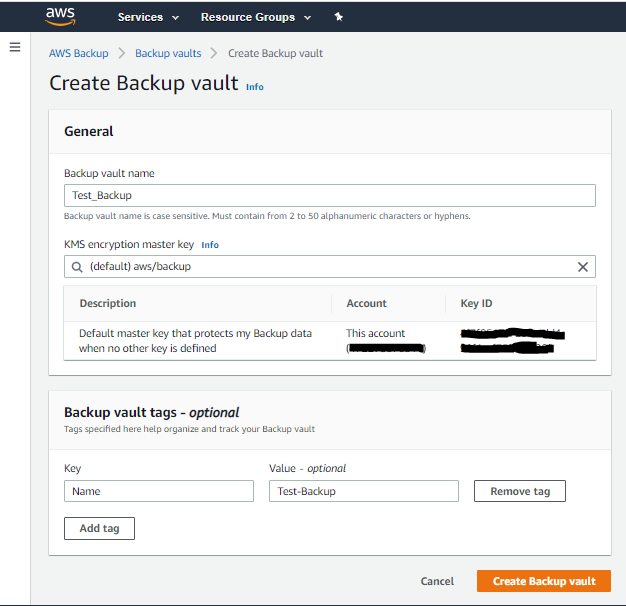Screen dimensions: 626x606
Task: Click the pin shortcut icon in top bar
Action: (339, 17)
